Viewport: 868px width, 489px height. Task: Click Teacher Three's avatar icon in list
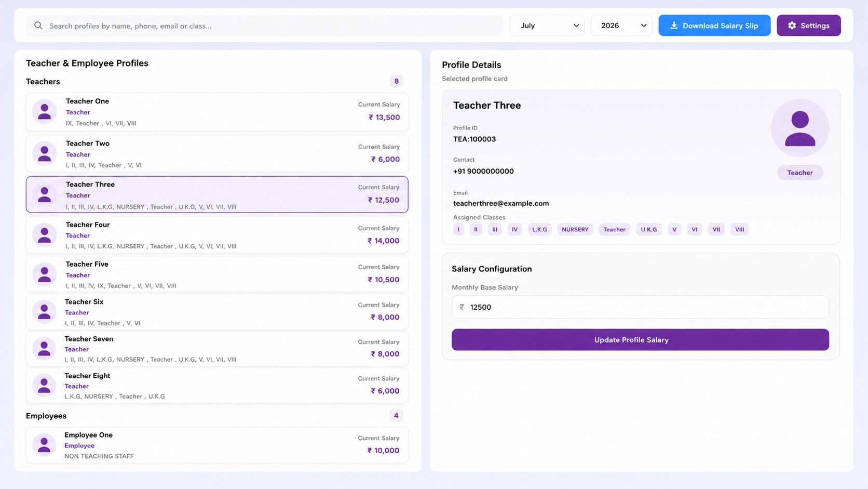[45, 195]
